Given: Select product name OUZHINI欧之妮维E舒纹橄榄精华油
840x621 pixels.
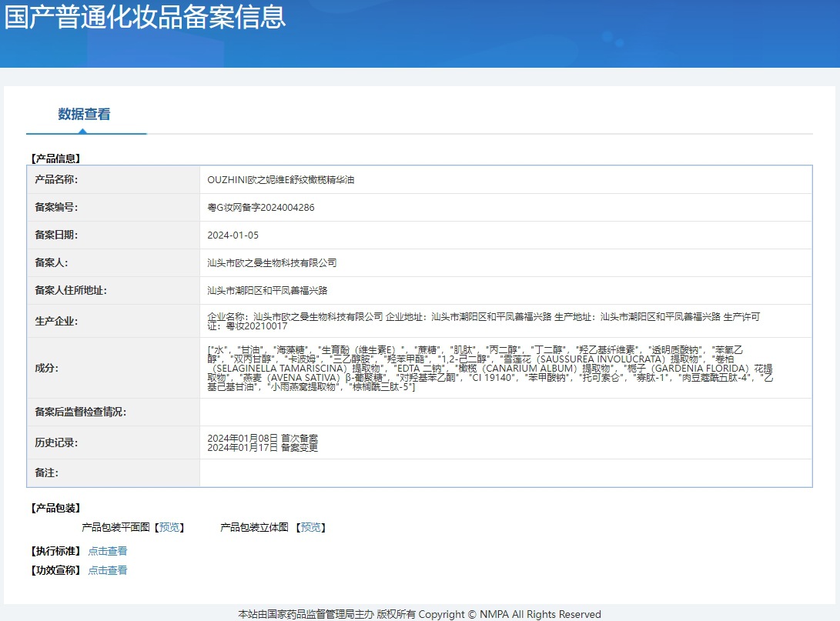Looking at the screenshot, I should (281, 180).
